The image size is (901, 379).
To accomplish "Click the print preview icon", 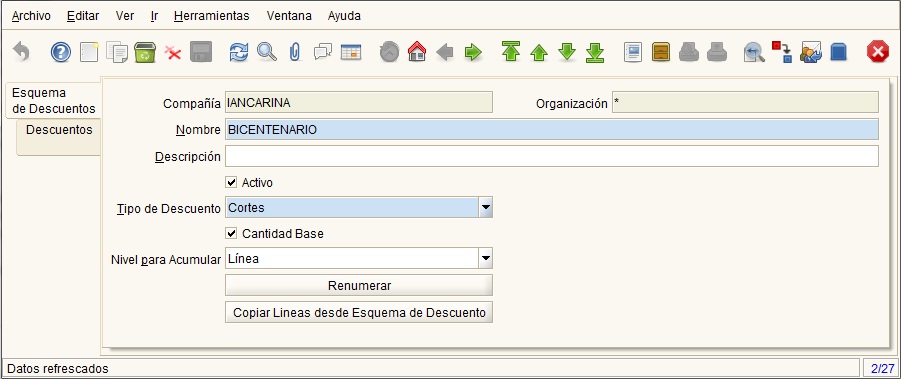I will tap(689, 52).
